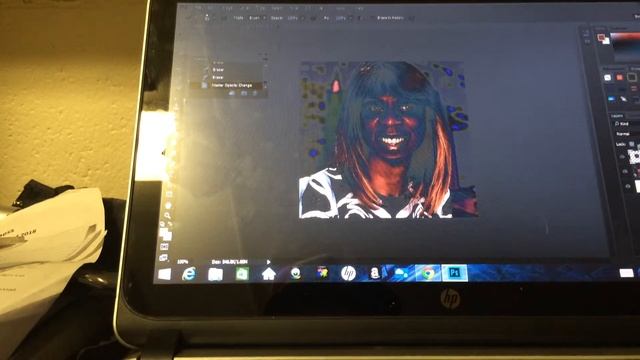Open File Explorer from taskbar
Viewport: 640px width, 360px height.
(x=215, y=274)
